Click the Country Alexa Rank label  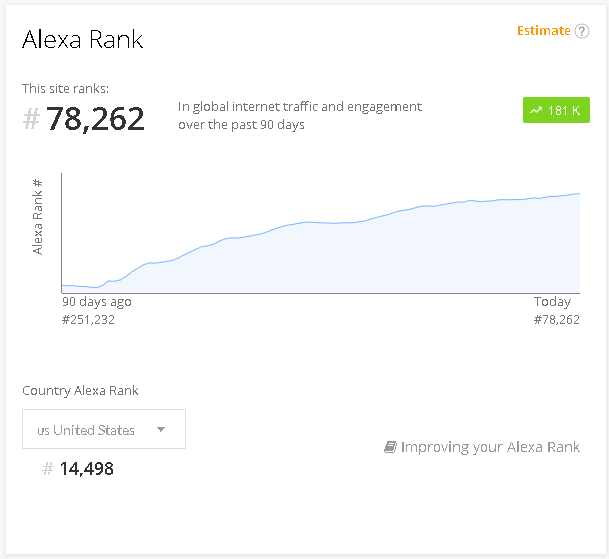80,390
